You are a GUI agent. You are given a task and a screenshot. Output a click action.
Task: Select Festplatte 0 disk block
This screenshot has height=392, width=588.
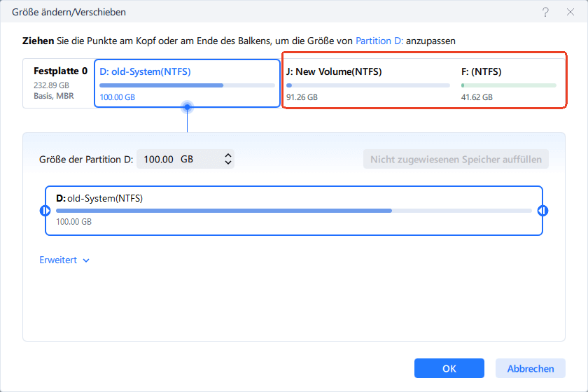[x=59, y=83]
